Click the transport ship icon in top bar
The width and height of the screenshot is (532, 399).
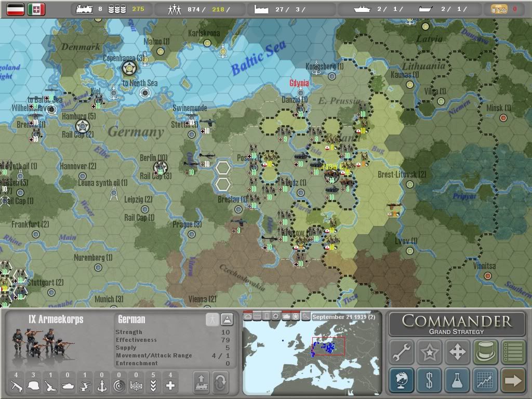[x=425, y=9]
